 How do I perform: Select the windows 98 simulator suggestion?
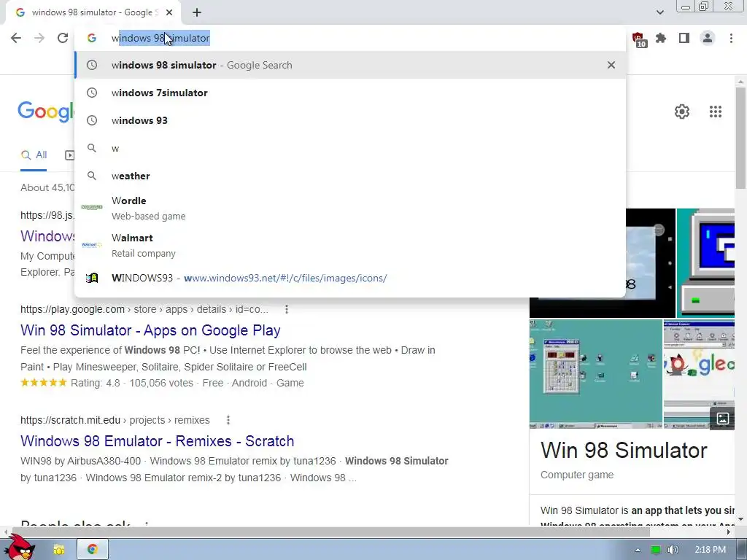click(x=350, y=65)
